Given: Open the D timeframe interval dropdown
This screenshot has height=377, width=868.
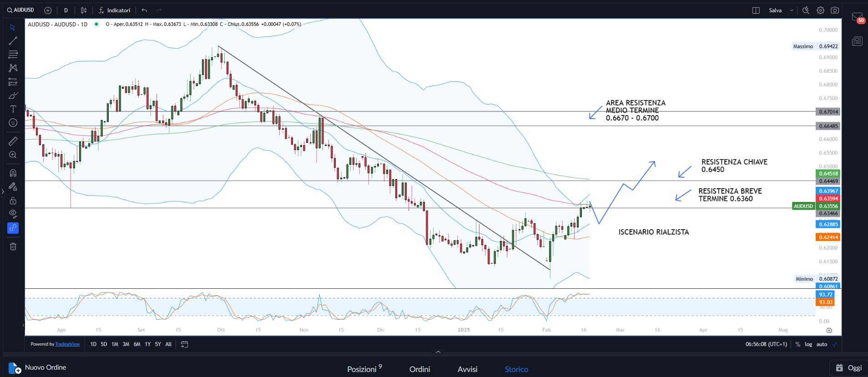Looking at the screenshot, I should coord(66,10).
